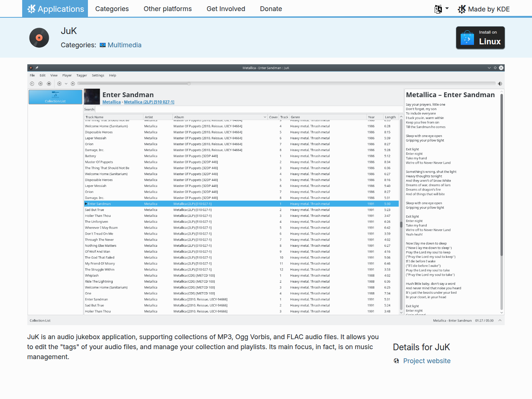532x399 pixels.
Task: Click the JuK window menu icon in title bar
Action: [31, 68]
